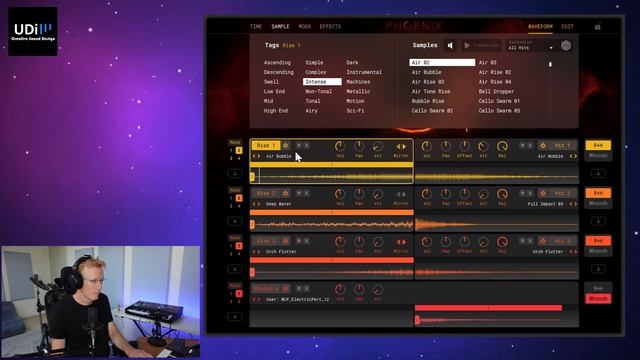This screenshot has height=360, width=640.
Task: Select the Ascending tag
Action: (x=277, y=62)
